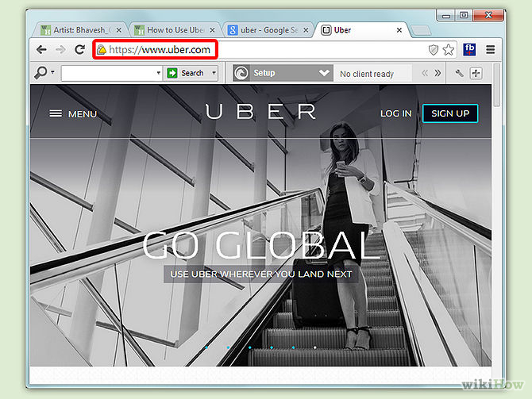This screenshot has width=532, height=399.
Task: Go back with the browser back arrow
Action: pos(41,50)
